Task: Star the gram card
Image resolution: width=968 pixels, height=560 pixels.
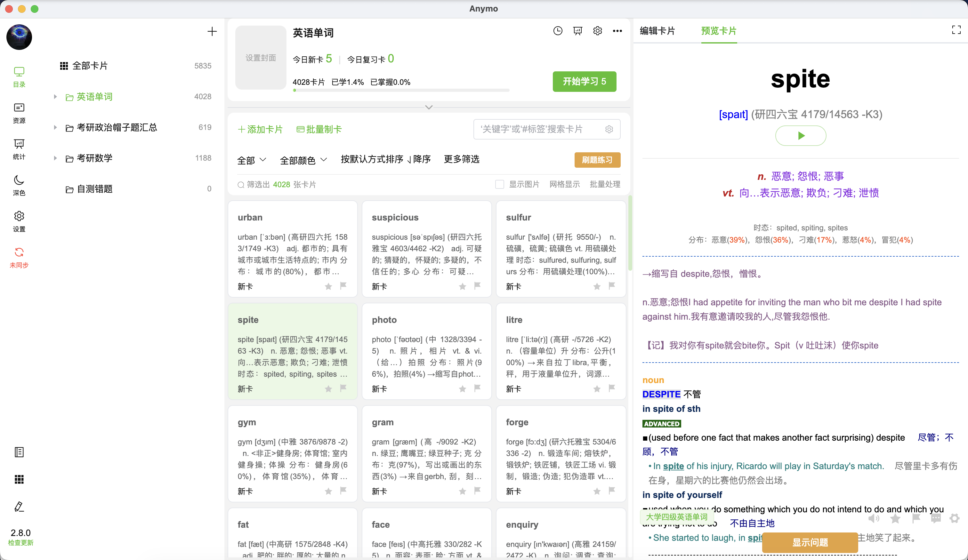Action: click(463, 491)
